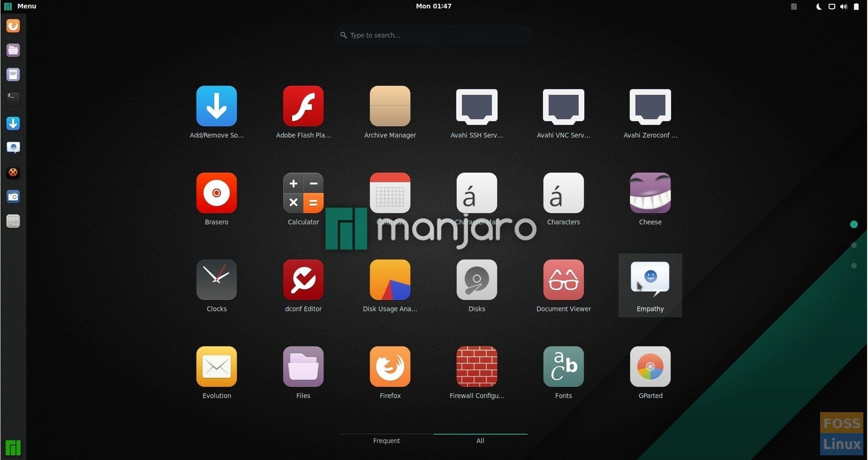Screen dimensions: 868x460
Task: Launch dconf Editor
Action: click(303, 280)
